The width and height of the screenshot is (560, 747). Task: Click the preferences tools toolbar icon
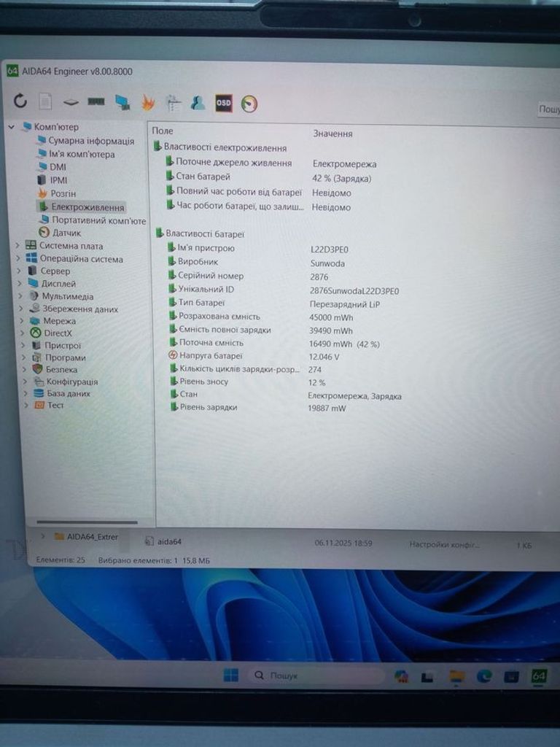174,103
